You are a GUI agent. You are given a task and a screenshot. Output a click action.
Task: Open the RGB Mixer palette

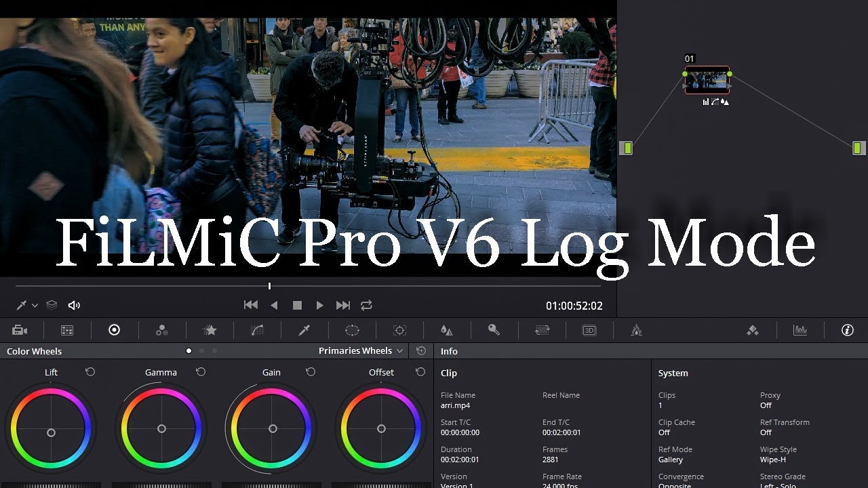click(162, 330)
